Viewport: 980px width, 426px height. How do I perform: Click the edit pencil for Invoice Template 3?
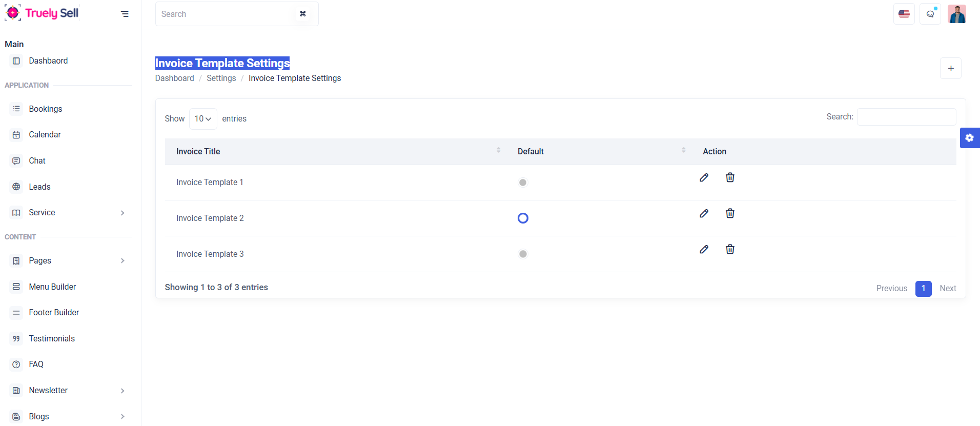click(704, 249)
